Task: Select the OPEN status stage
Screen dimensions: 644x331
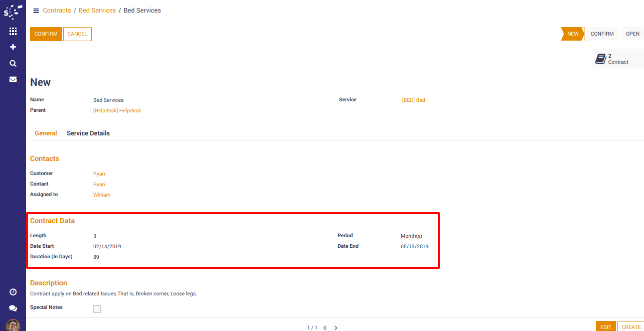Action: (632, 34)
